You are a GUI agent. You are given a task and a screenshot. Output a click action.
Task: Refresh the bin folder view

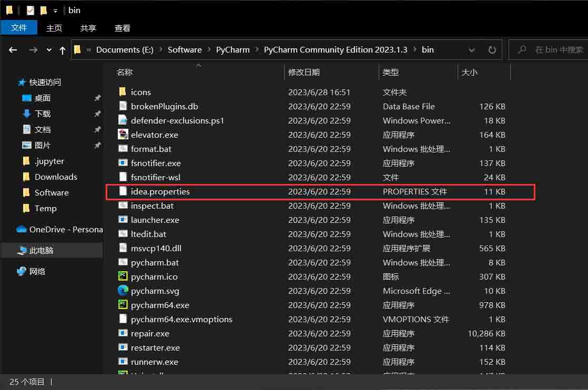click(x=492, y=50)
